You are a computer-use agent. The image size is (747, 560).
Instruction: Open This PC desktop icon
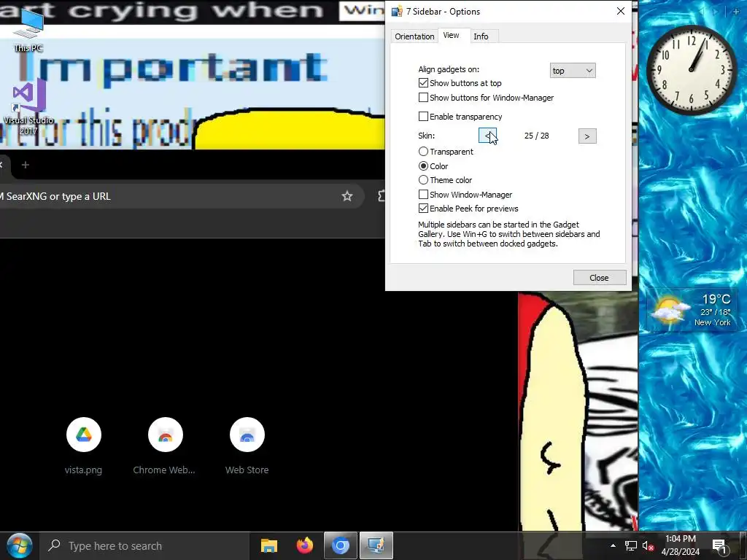pos(28,29)
